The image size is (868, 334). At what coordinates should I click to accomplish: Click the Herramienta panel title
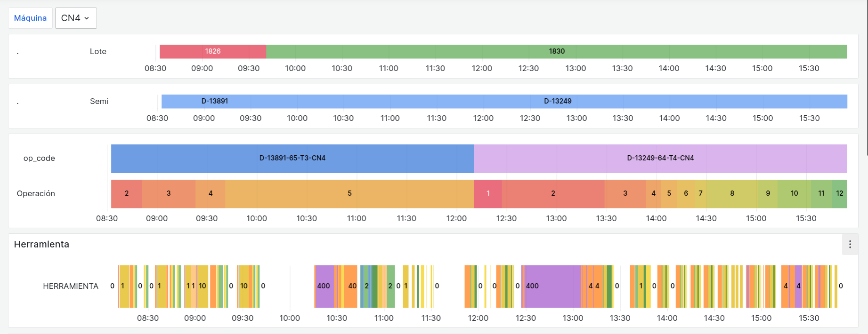pyautogui.click(x=41, y=244)
